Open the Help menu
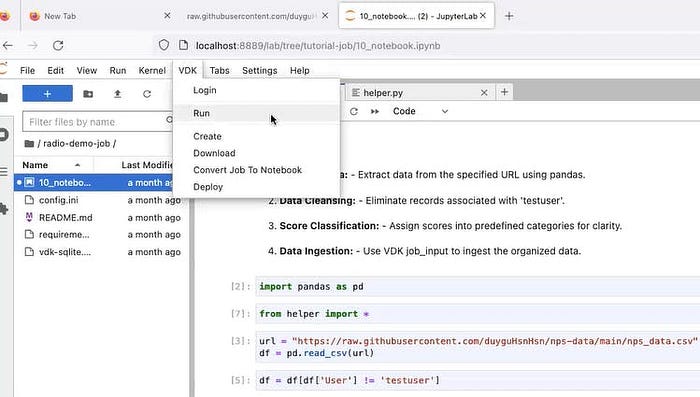 coord(300,71)
